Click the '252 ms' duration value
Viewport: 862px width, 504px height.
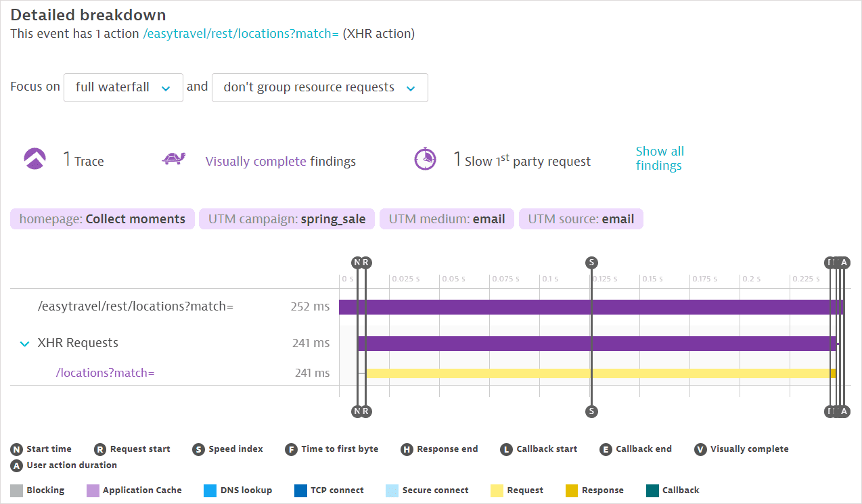[310, 307]
